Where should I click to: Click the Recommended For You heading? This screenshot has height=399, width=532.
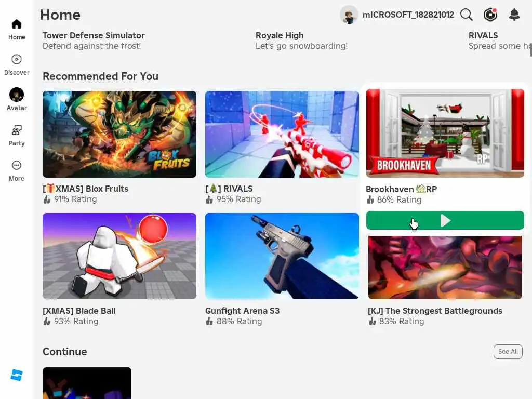point(100,76)
